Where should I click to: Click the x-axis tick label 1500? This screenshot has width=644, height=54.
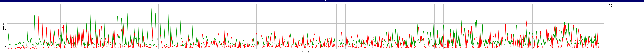coord(140,50)
